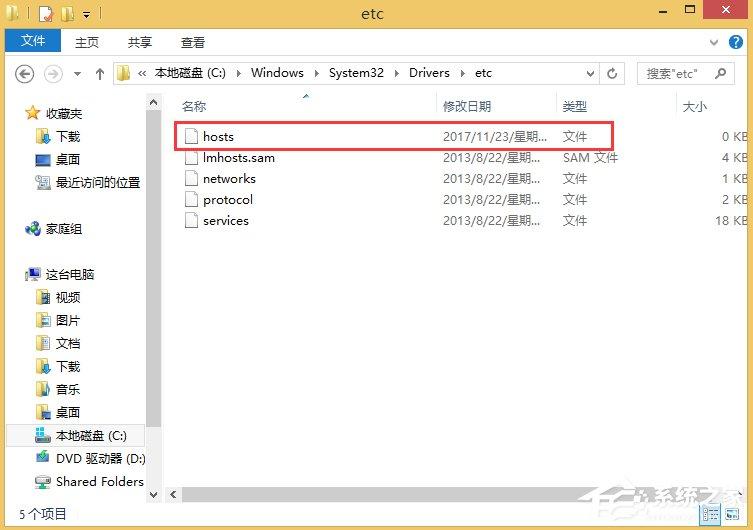Click 本地磁盘 (C:) in address bar
The width and height of the screenshot is (753, 530).
tap(190, 73)
